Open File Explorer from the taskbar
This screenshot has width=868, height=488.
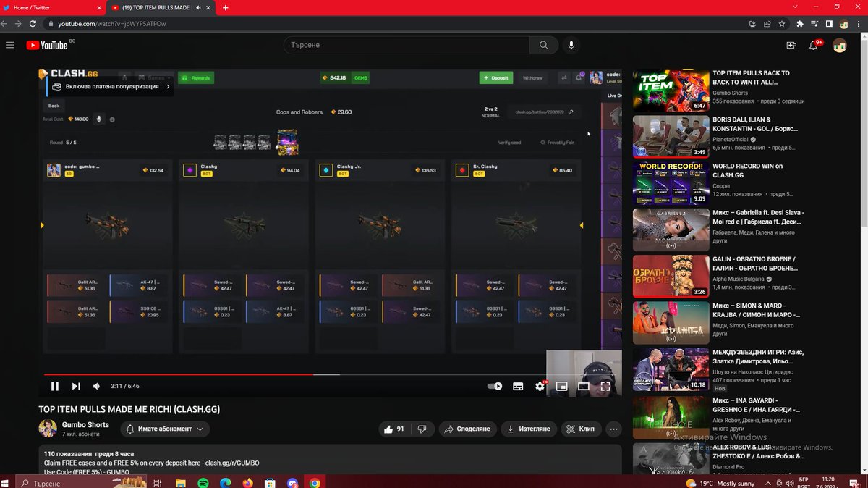point(181,482)
